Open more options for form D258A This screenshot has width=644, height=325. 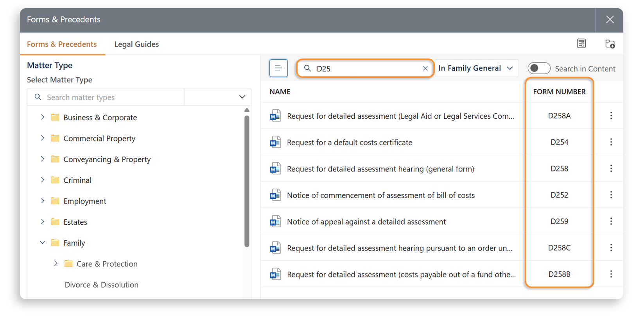(x=611, y=116)
